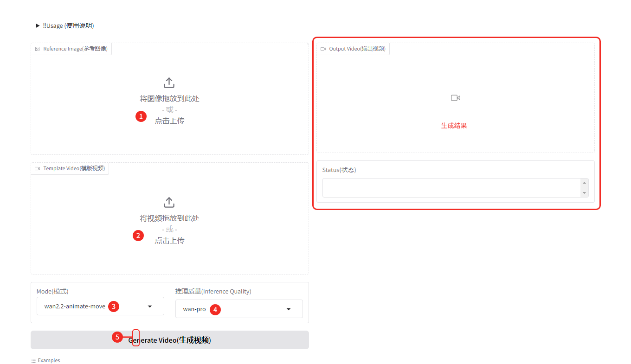Click the upload arrow icon in Reference Image area
The height and width of the screenshot is (364, 631).
[169, 83]
